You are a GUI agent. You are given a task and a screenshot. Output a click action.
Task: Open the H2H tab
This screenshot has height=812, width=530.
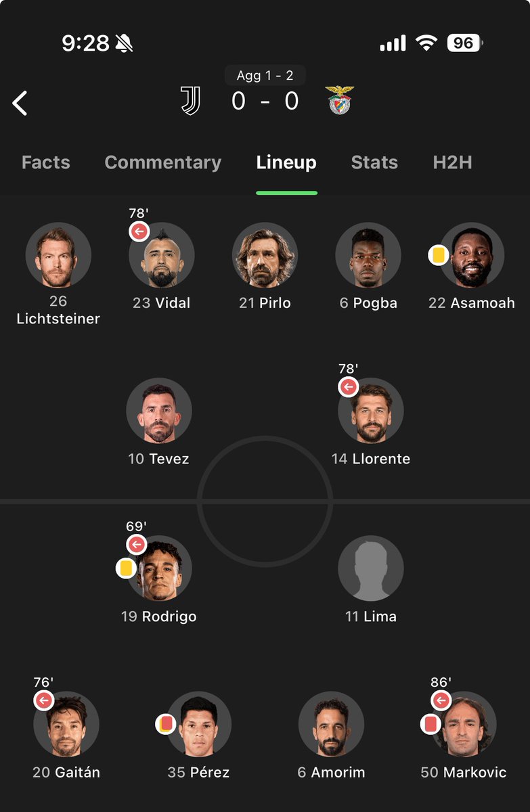[452, 162]
